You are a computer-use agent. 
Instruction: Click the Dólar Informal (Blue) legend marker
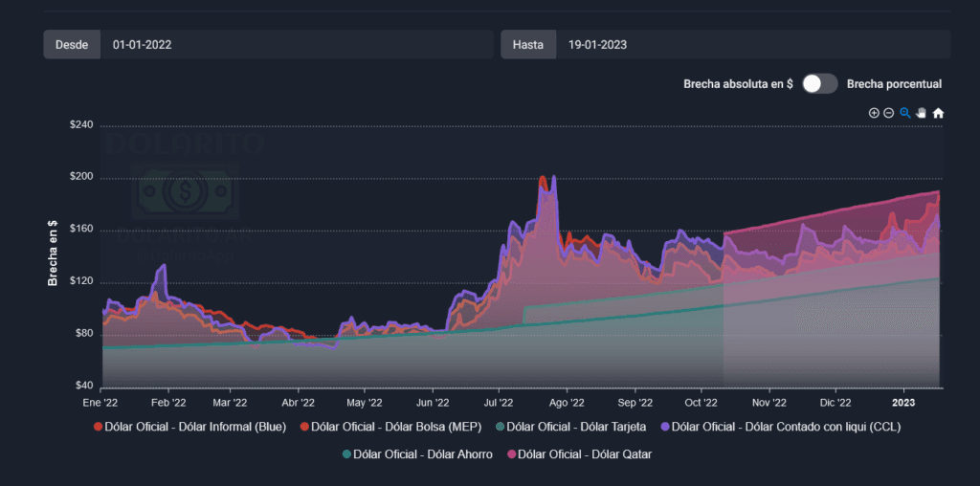(x=98, y=427)
